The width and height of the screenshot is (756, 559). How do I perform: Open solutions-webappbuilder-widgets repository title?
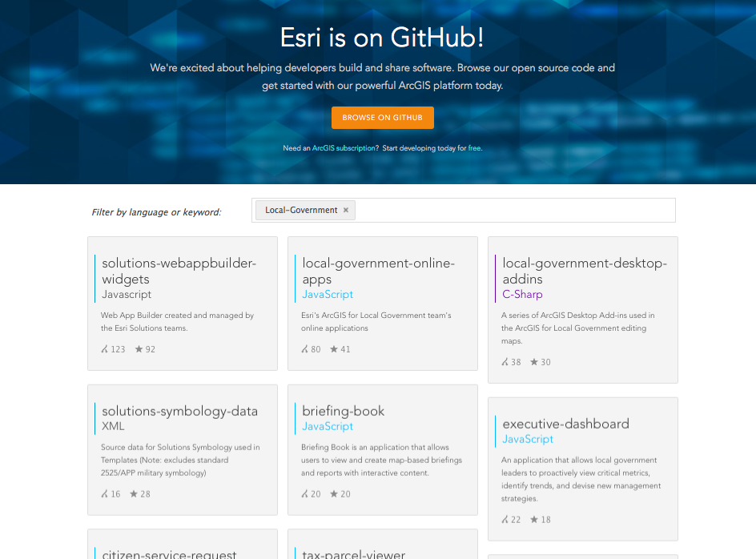[179, 271]
